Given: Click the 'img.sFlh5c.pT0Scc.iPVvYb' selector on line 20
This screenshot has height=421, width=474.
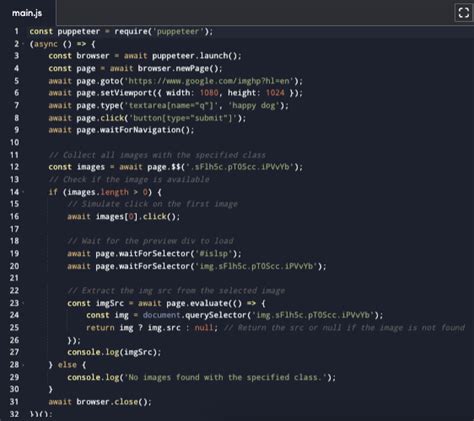Looking at the screenshot, I should click(x=256, y=266).
